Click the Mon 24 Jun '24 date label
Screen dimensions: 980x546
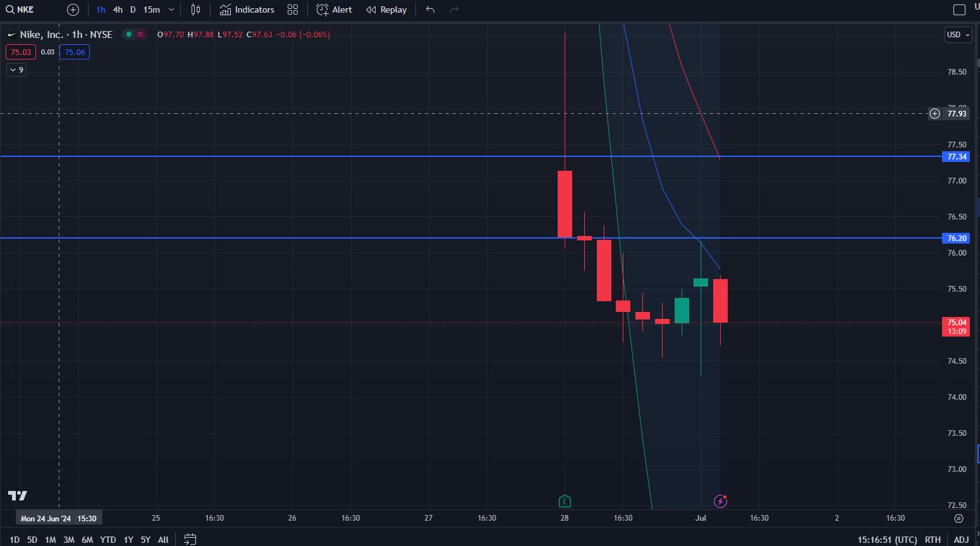click(59, 518)
